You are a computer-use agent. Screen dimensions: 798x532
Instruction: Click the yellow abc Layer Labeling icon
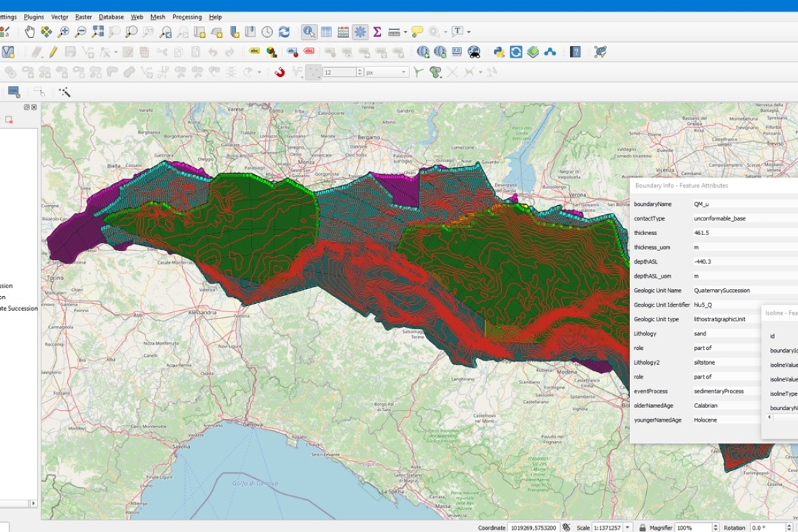click(x=255, y=51)
